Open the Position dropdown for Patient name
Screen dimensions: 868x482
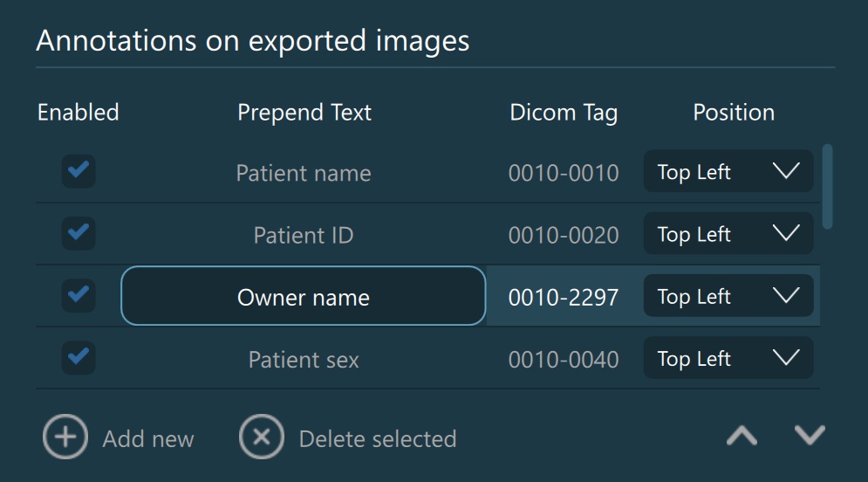pyautogui.click(x=728, y=172)
